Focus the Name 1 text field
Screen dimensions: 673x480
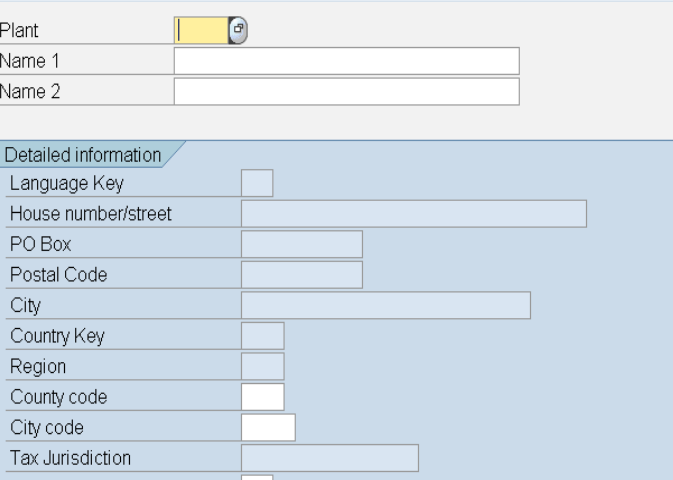point(347,61)
